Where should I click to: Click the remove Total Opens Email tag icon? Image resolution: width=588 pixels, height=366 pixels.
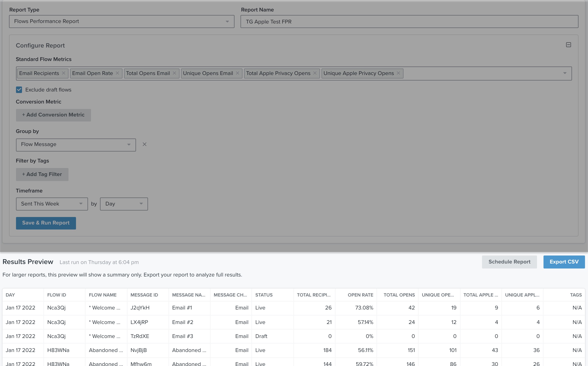coord(175,73)
